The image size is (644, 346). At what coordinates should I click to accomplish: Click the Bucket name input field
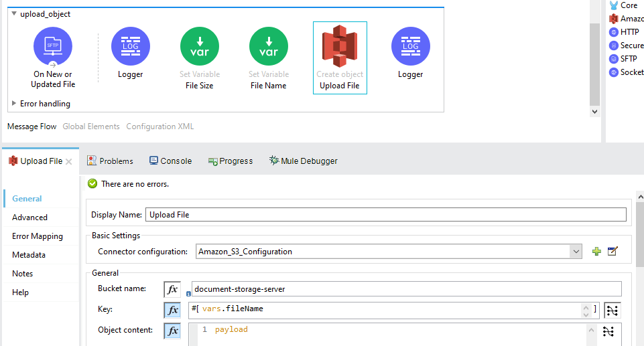point(407,289)
